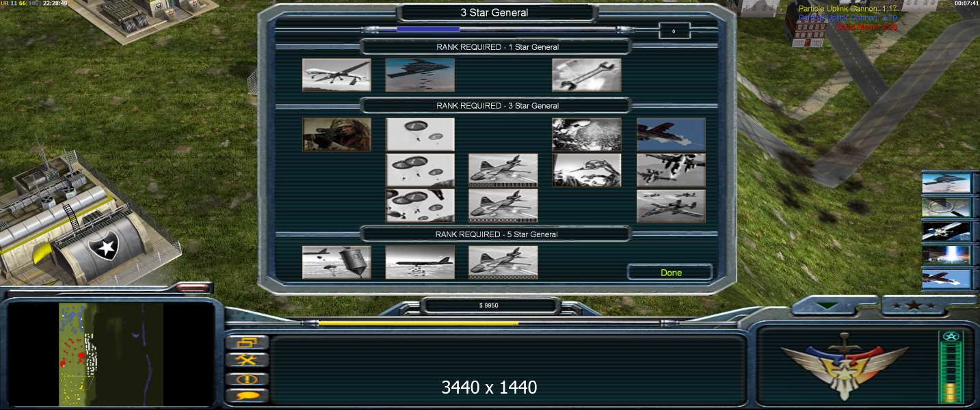Activate the blue jet strike shortcut on right edge
980x410 pixels.
coord(946,279)
